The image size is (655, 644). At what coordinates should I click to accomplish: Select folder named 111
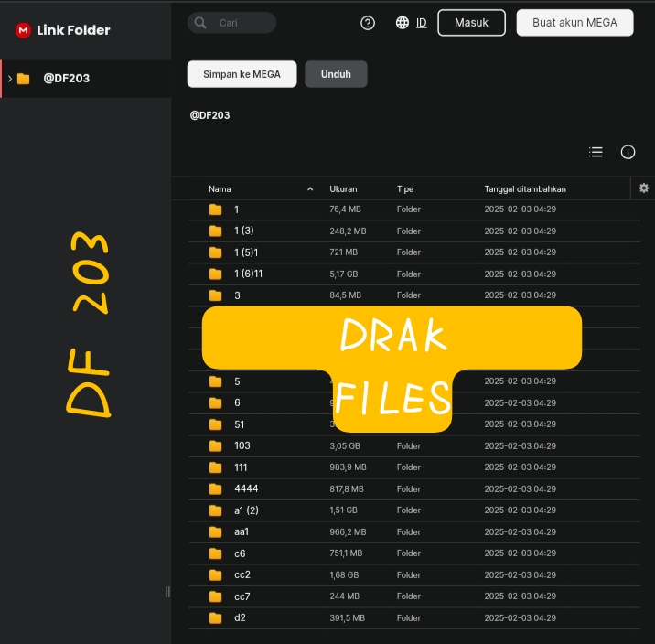click(x=414, y=467)
